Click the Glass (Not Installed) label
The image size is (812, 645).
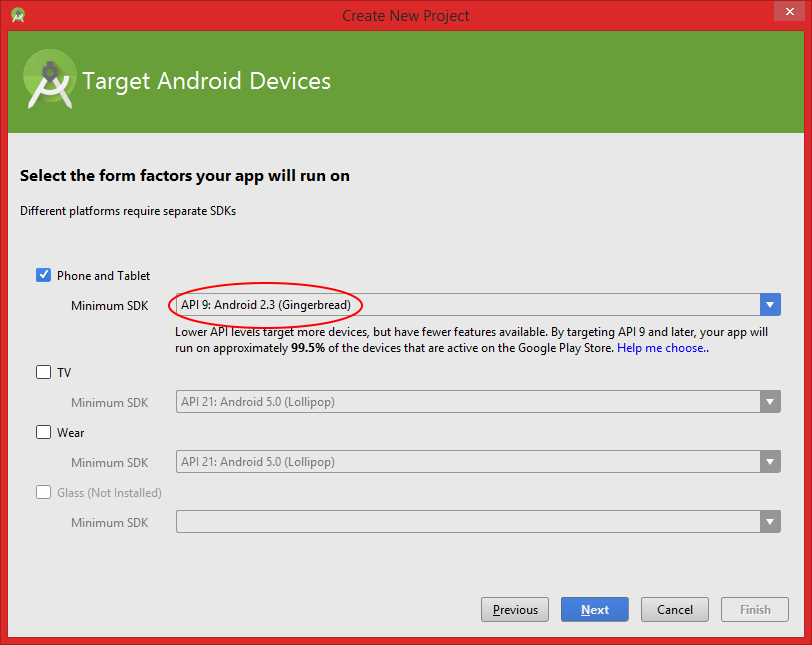tap(109, 493)
